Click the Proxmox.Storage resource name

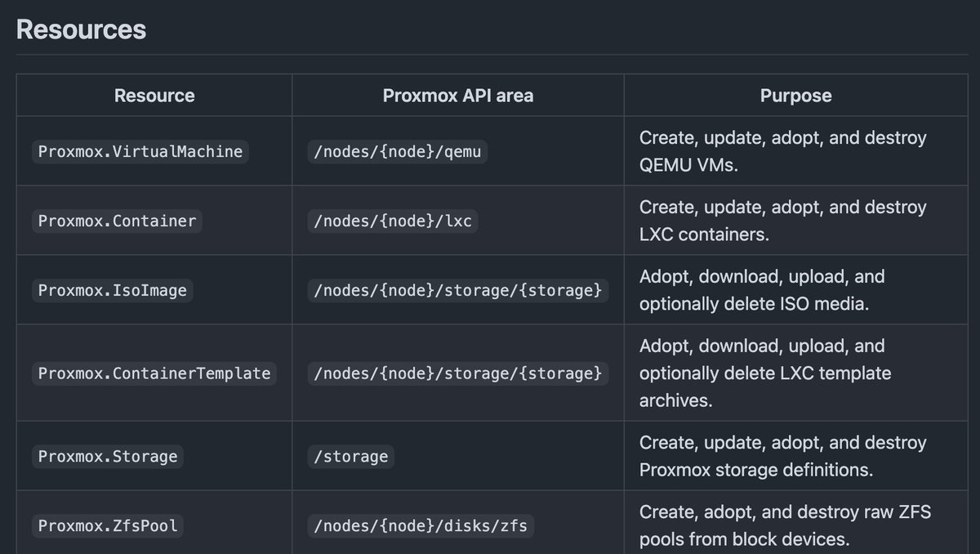point(108,456)
